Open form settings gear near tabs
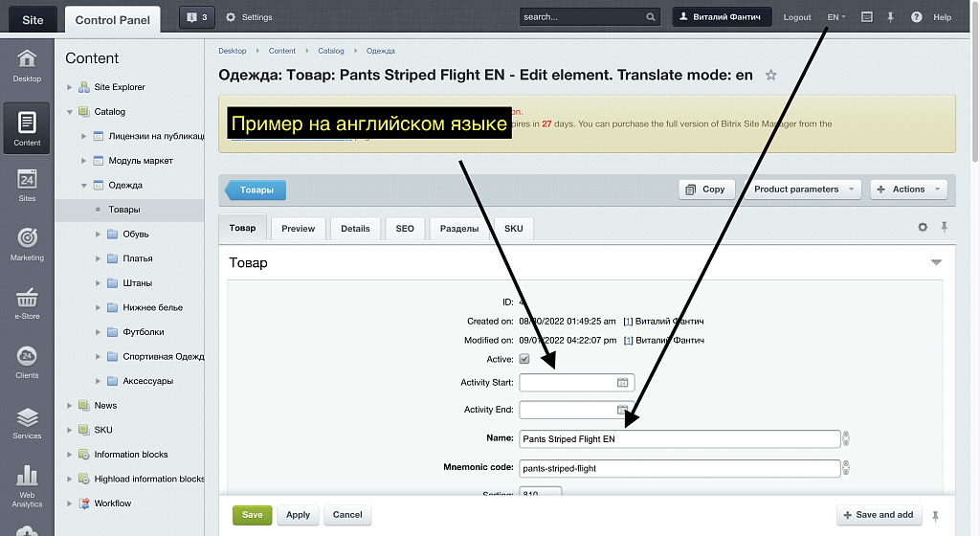The image size is (980, 536). pos(923,228)
